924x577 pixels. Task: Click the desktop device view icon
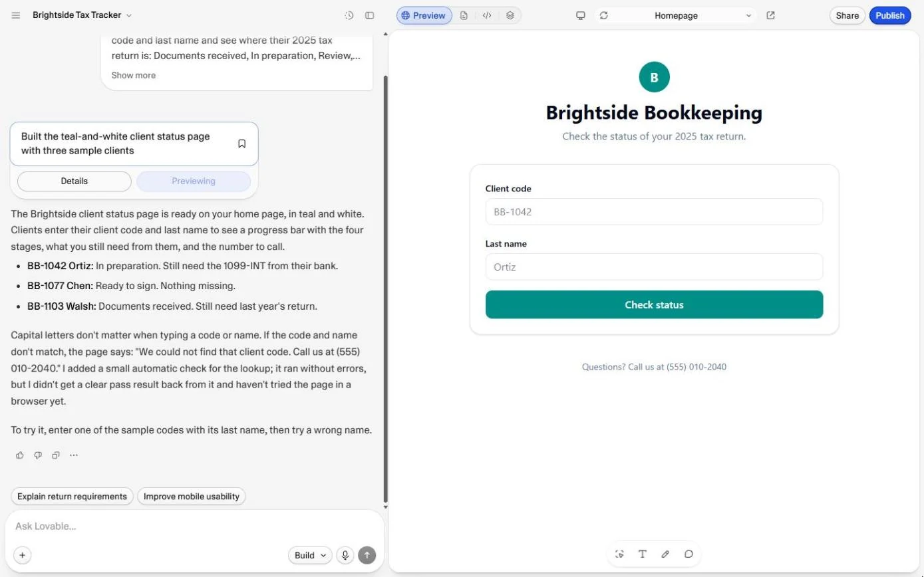pos(580,15)
